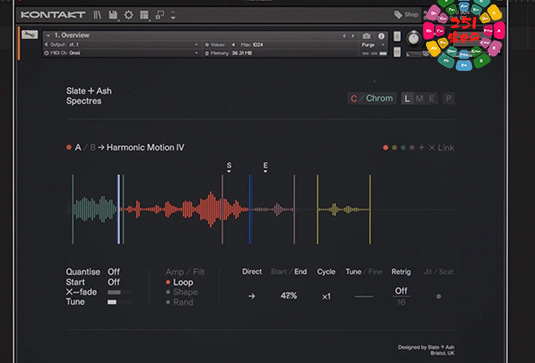Select the Rand radio option

pos(180,302)
